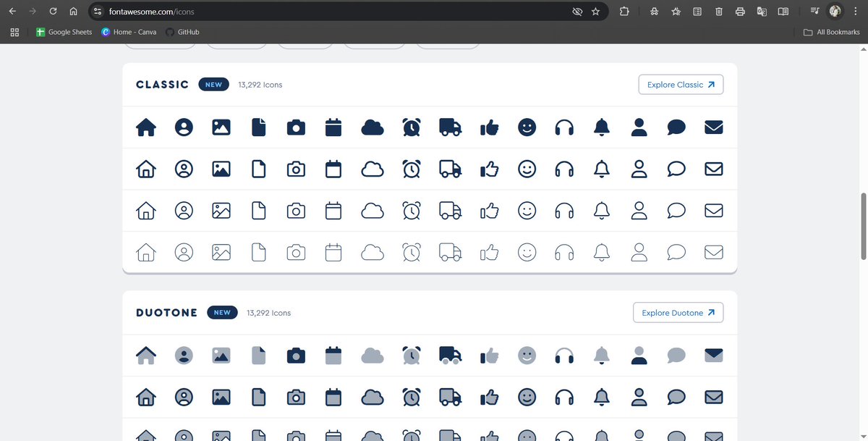Click the solid house icon in Classic

pos(146,127)
